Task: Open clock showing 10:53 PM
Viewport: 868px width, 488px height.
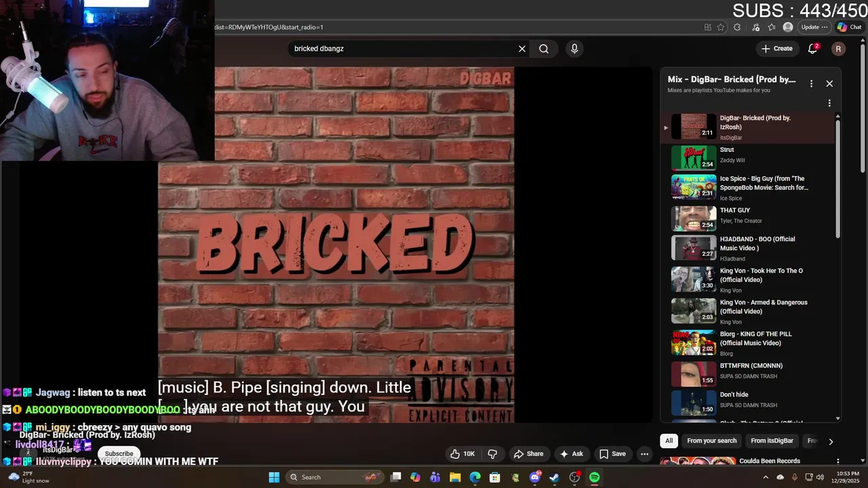Action: tap(846, 477)
